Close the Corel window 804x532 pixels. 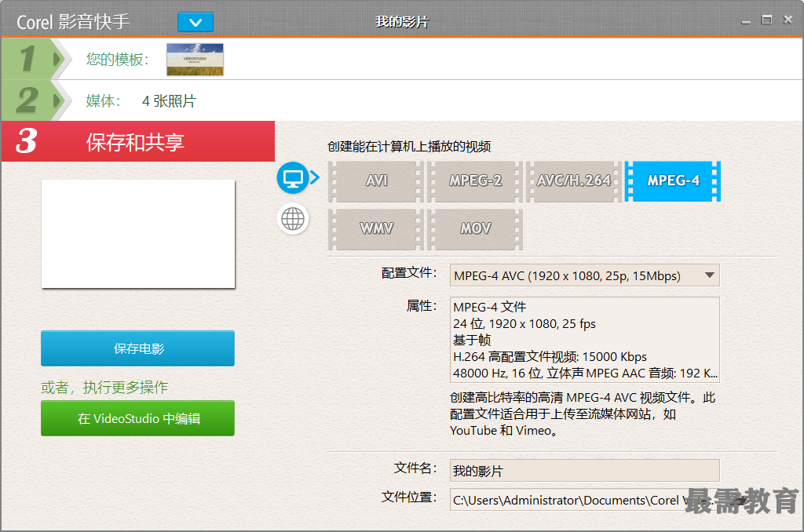pyautogui.click(x=788, y=20)
